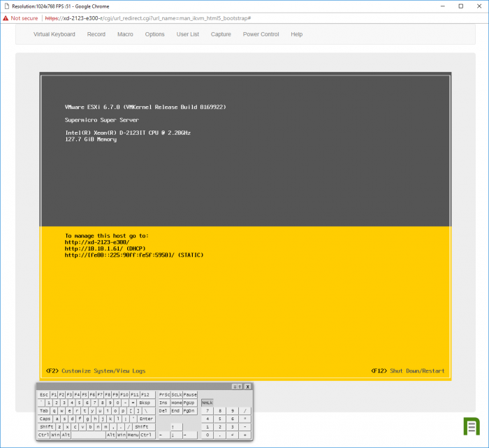
Task: Click the PgDn virtual key
Action: click(190, 411)
